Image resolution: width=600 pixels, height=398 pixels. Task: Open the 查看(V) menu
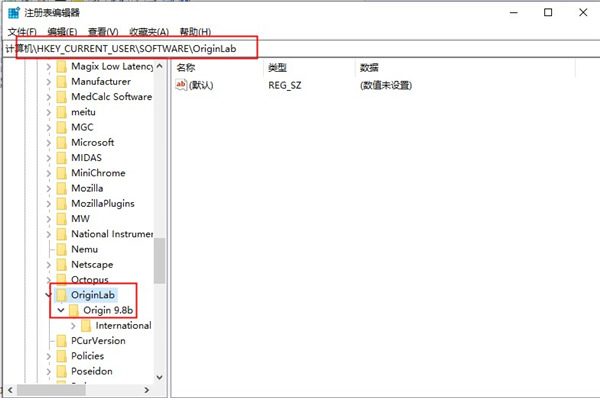103,32
